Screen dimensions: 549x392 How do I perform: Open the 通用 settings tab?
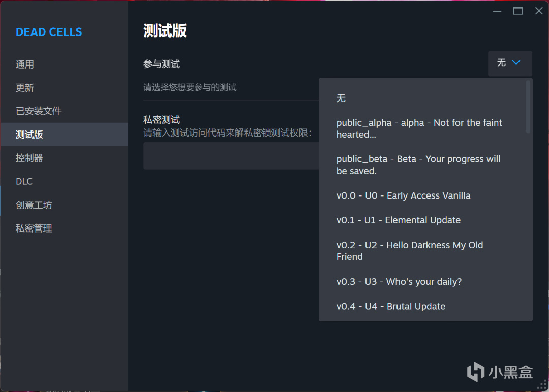point(25,64)
